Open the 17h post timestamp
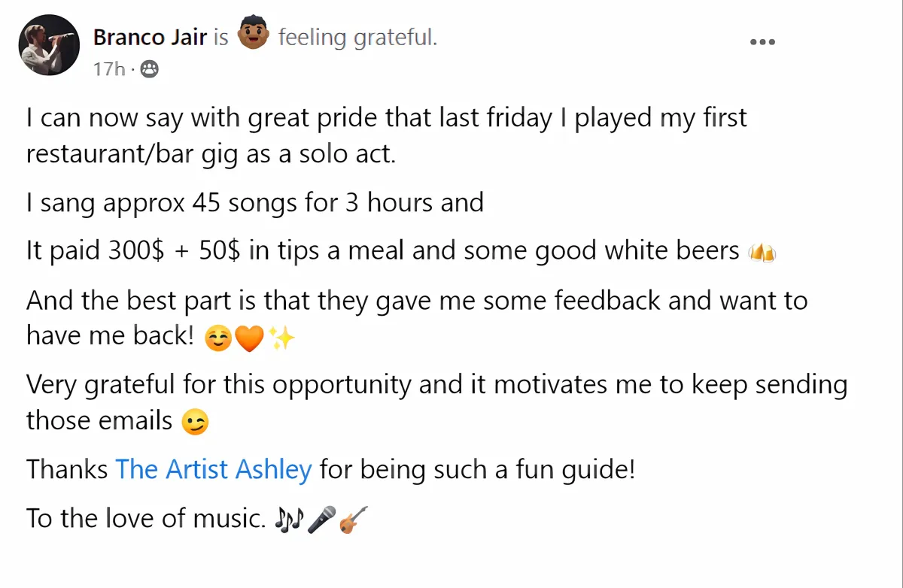This screenshot has width=903, height=588. (109, 69)
